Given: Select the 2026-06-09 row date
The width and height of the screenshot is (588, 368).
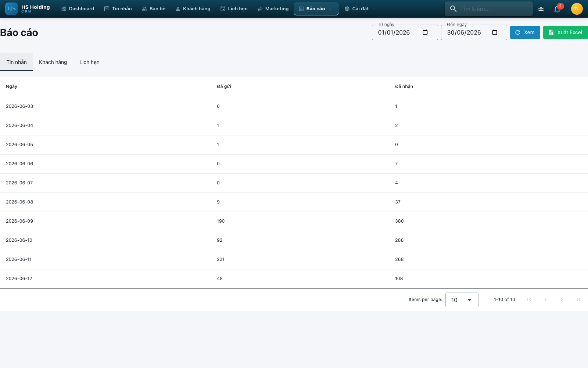Looking at the screenshot, I should click(x=19, y=221).
